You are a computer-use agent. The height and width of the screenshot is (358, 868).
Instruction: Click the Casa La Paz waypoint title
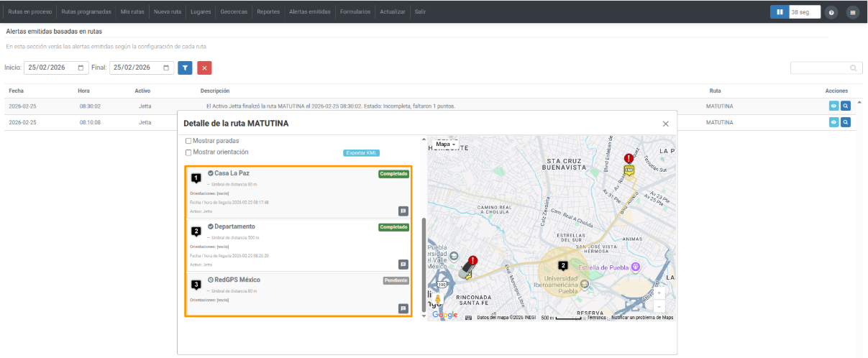(232, 173)
